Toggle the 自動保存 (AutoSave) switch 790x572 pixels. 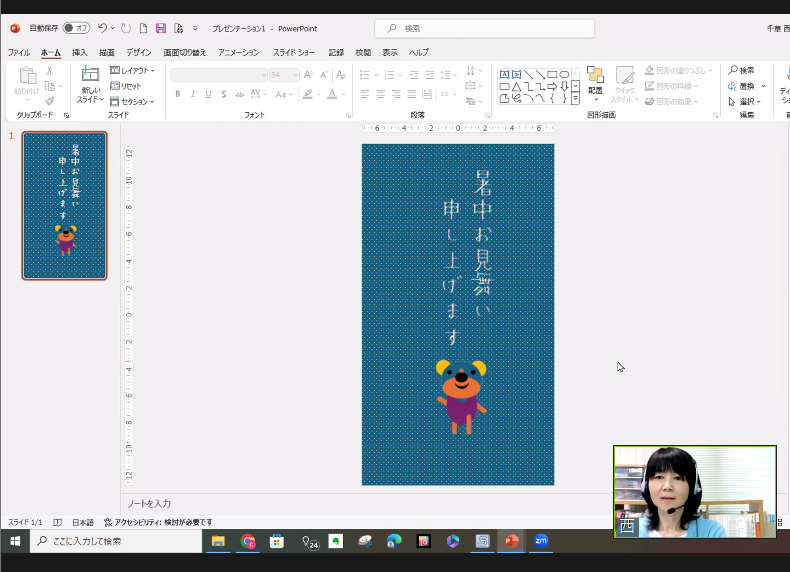[76, 28]
